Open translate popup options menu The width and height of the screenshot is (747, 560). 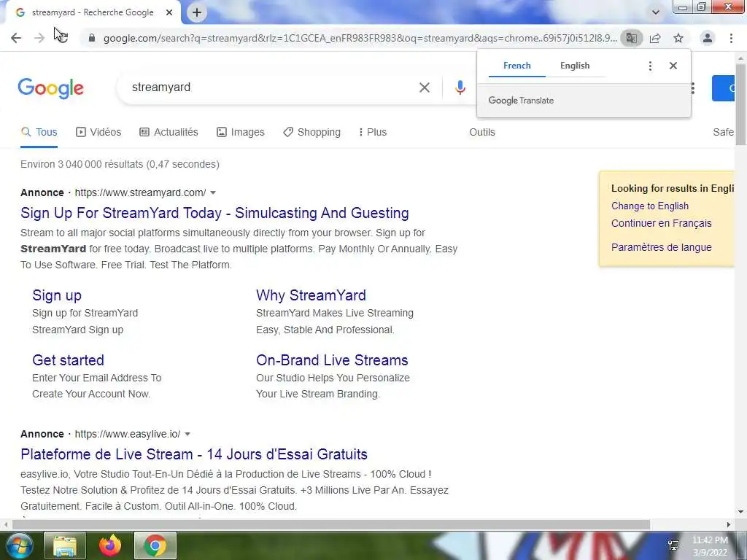[650, 66]
